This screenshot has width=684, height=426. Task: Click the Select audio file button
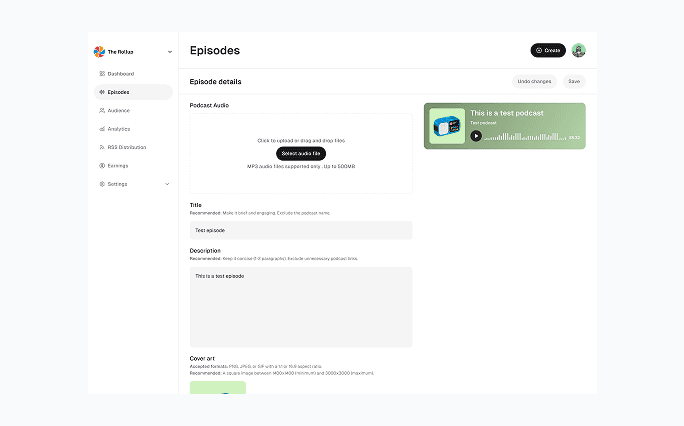coord(301,153)
